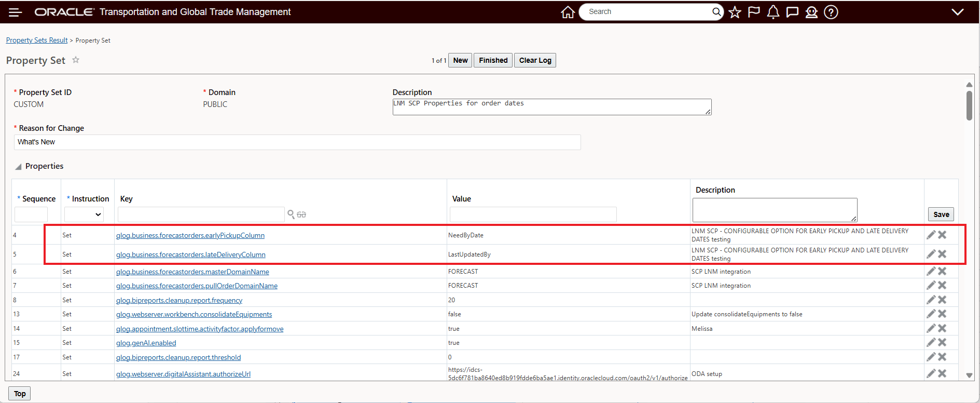The image size is (980, 403).
Task: Open the glog.genAI.enabled link
Action: 146,343
